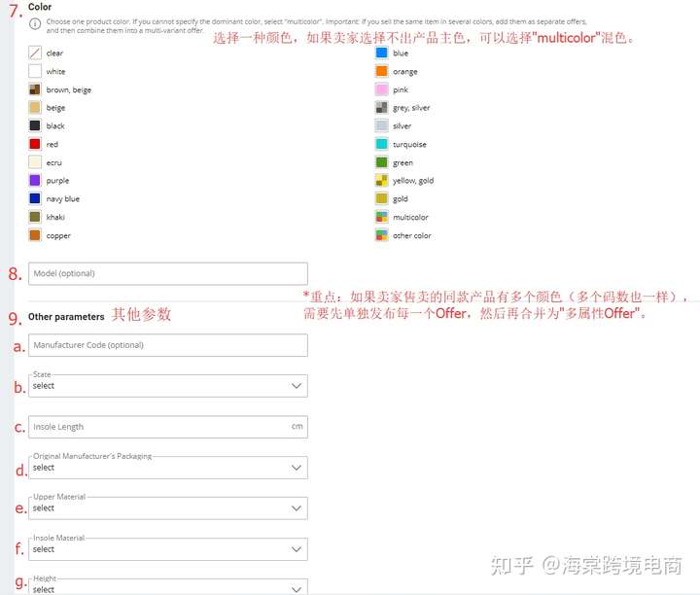This screenshot has height=595, width=700.
Task: Pick the purple color swatch
Action: click(35, 180)
